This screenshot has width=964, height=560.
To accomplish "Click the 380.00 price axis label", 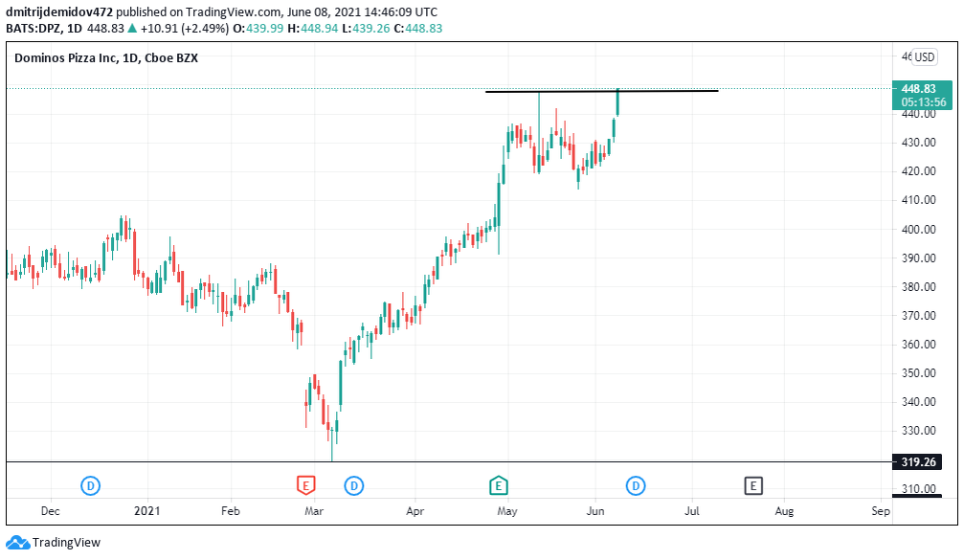I will [x=918, y=287].
